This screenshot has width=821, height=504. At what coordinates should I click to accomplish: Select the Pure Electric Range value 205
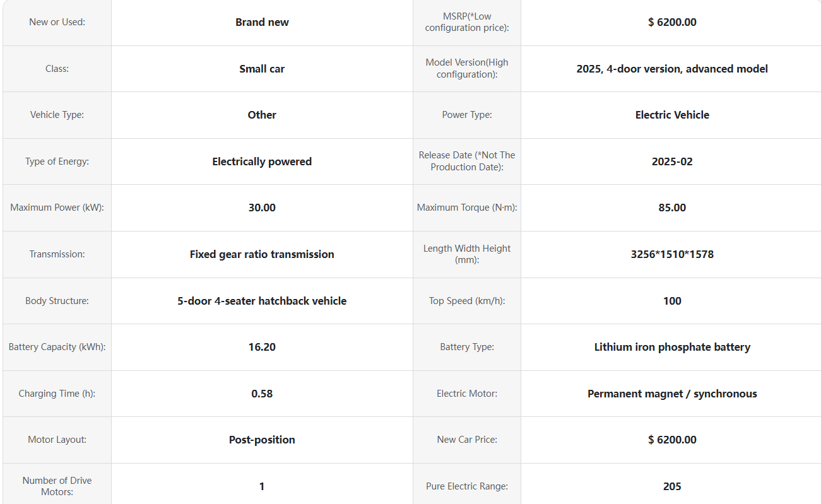pyautogui.click(x=672, y=486)
